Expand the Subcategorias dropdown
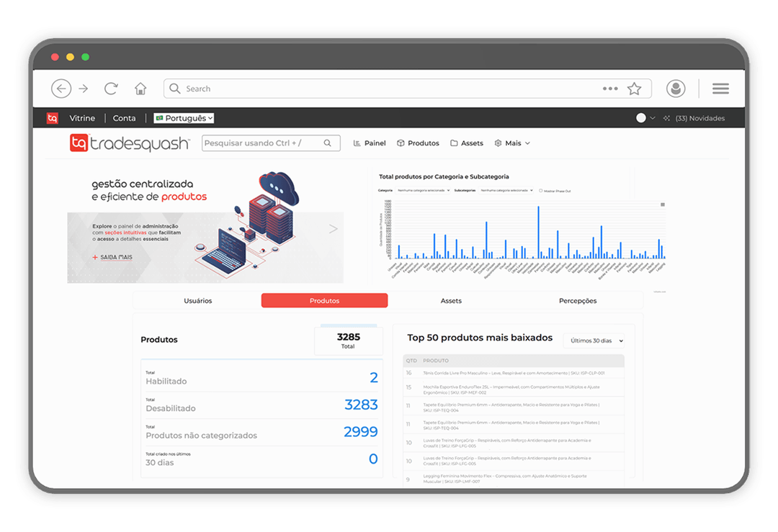This screenshot has height=532, width=778. tap(506, 191)
